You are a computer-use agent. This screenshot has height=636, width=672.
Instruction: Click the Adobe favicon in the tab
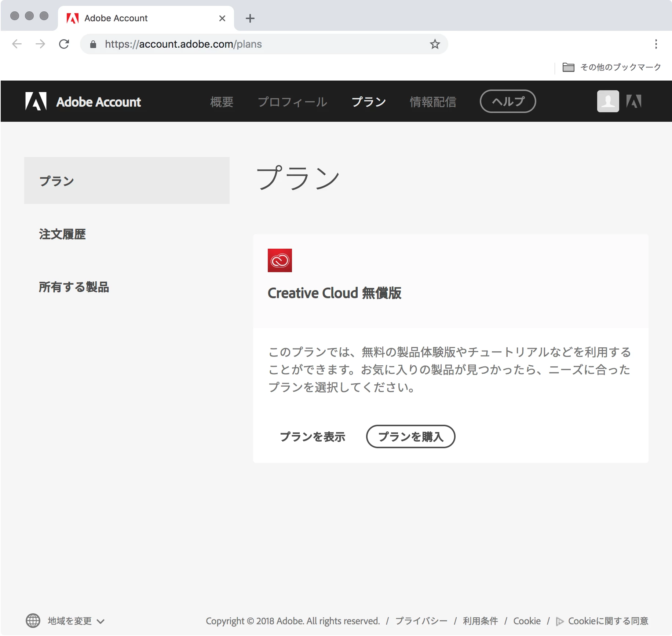[73, 18]
